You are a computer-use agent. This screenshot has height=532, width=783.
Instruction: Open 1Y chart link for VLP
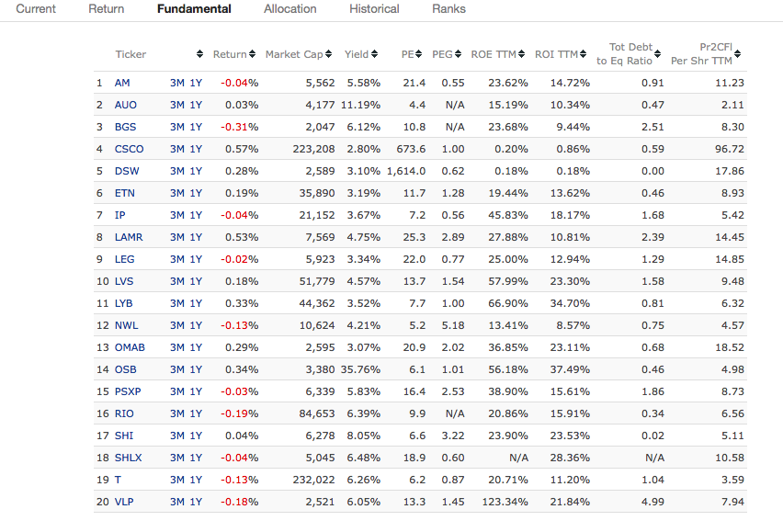click(196, 502)
